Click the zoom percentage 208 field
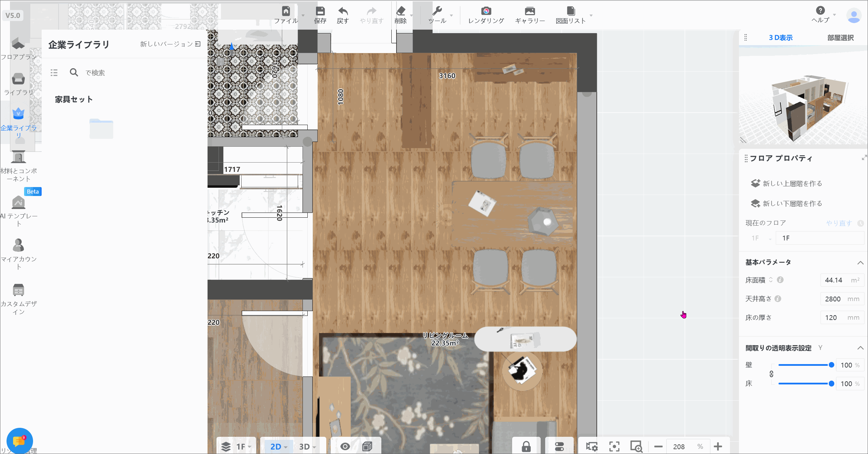The height and width of the screenshot is (454, 868). [688, 446]
